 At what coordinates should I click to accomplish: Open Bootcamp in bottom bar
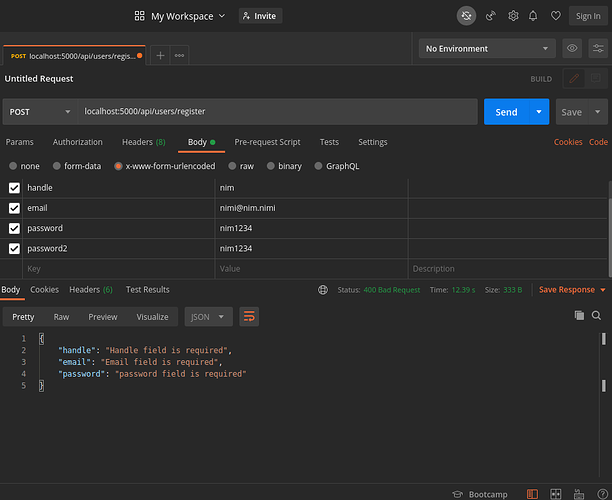tap(480, 494)
